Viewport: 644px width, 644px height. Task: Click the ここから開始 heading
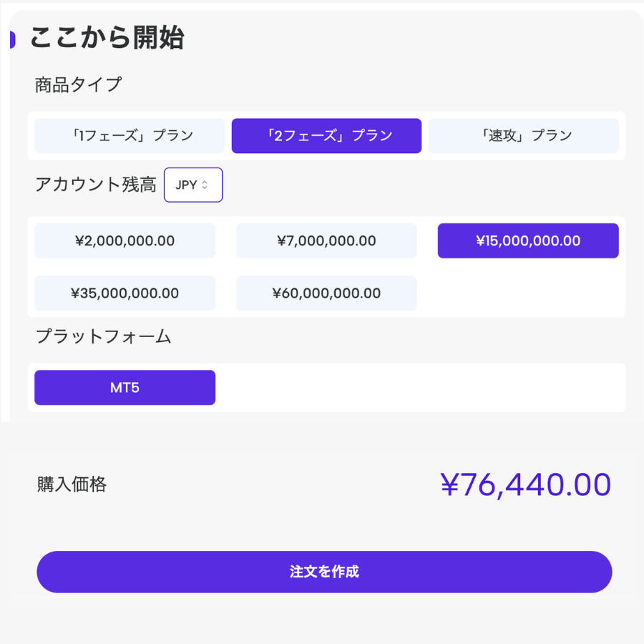(x=107, y=38)
